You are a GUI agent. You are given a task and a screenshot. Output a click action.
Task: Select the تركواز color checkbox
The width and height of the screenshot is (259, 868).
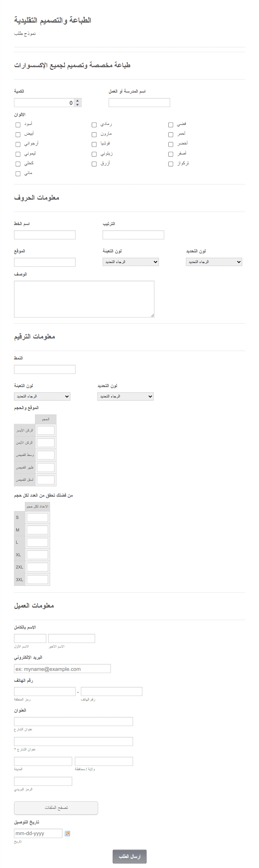pyautogui.click(x=170, y=164)
